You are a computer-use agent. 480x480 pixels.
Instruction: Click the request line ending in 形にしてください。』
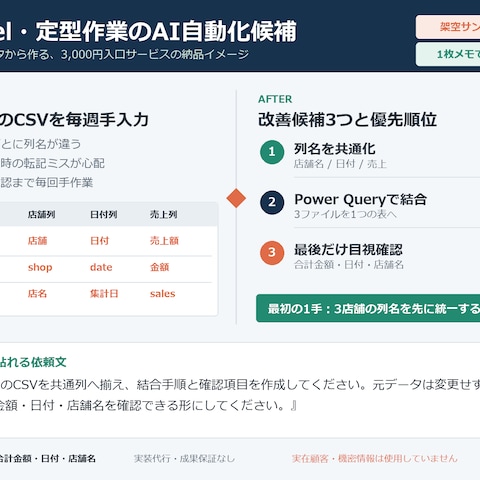[x=148, y=405]
